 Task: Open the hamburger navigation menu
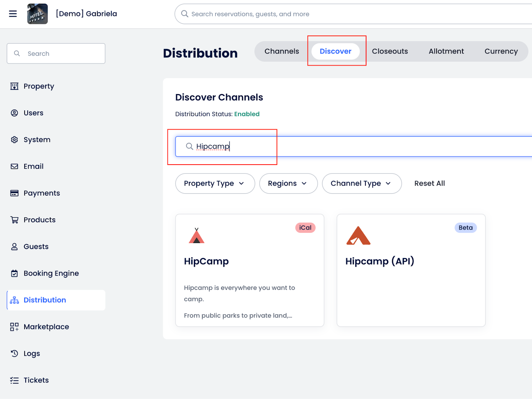13,14
